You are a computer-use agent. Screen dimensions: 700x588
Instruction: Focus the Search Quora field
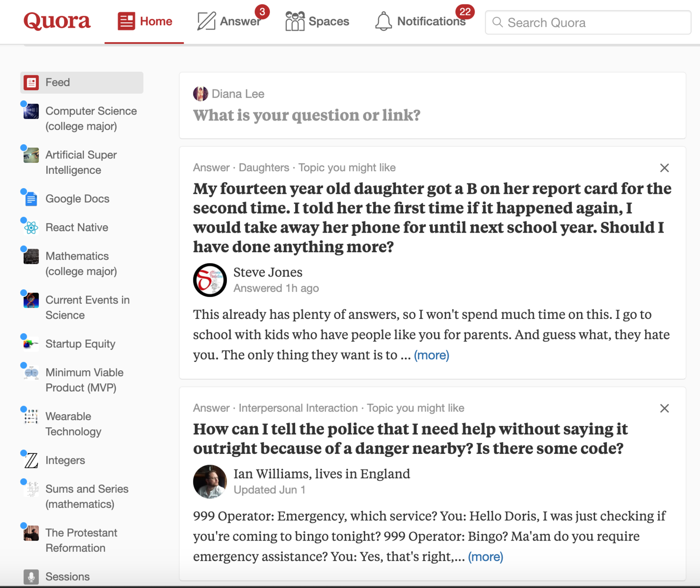click(588, 22)
